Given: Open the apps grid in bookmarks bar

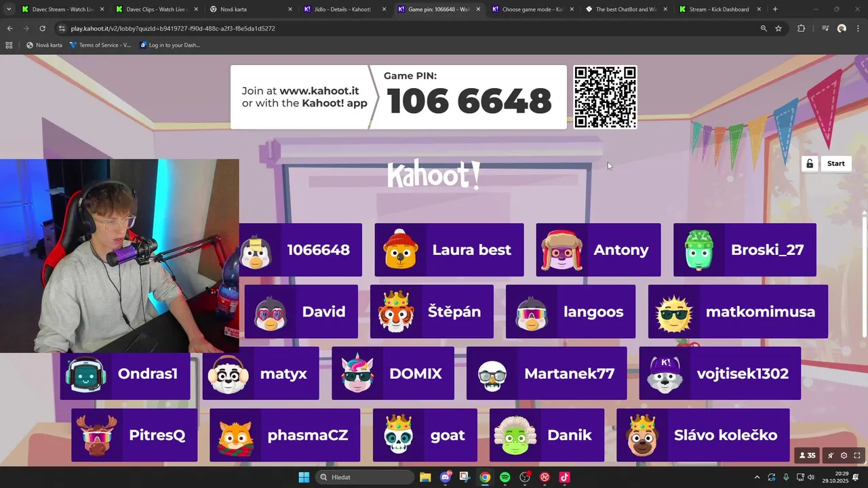Looking at the screenshot, I should point(9,45).
